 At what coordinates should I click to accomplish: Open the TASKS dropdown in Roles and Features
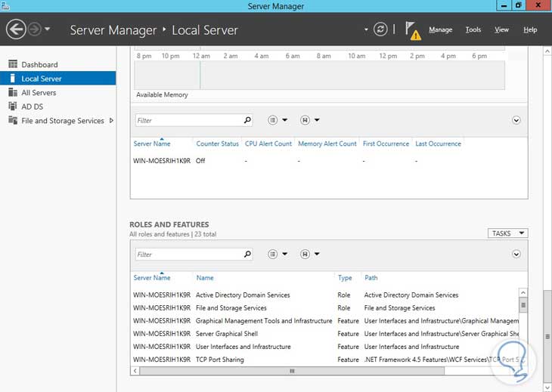[x=507, y=233]
